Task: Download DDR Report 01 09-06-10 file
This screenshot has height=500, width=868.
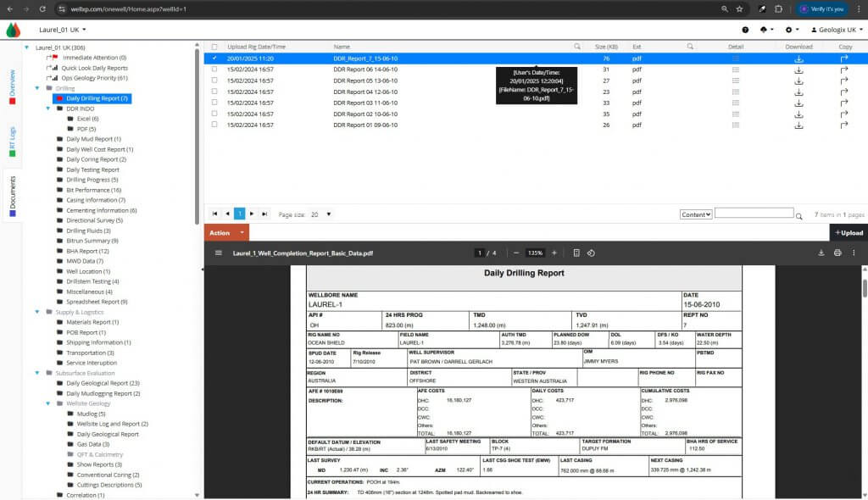Action: [798, 125]
